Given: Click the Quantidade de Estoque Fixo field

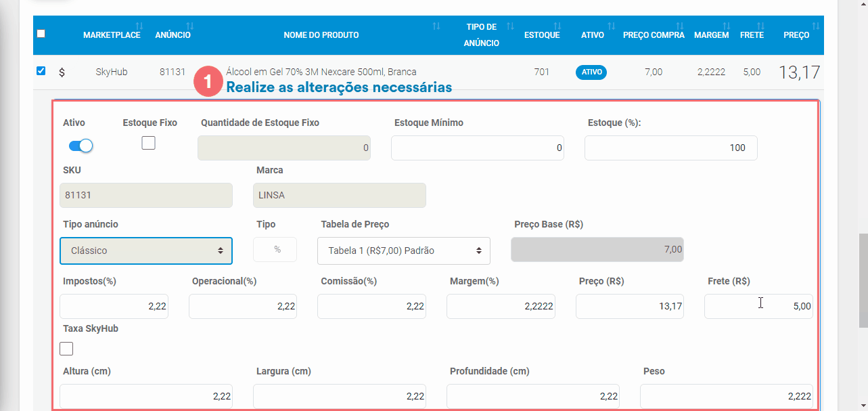Looking at the screenshot, I should [284, 148].
